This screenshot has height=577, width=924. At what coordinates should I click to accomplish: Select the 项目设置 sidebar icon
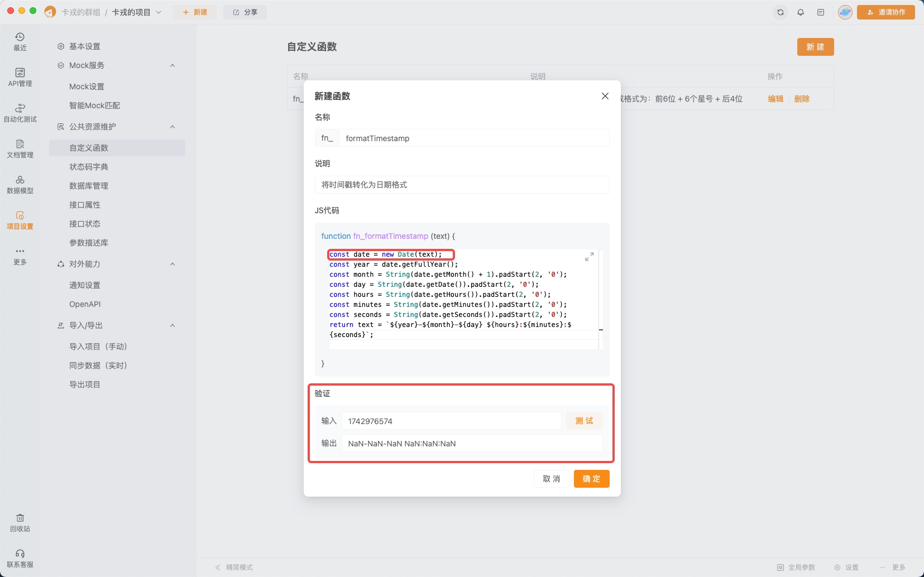click(x=20, y=220)
